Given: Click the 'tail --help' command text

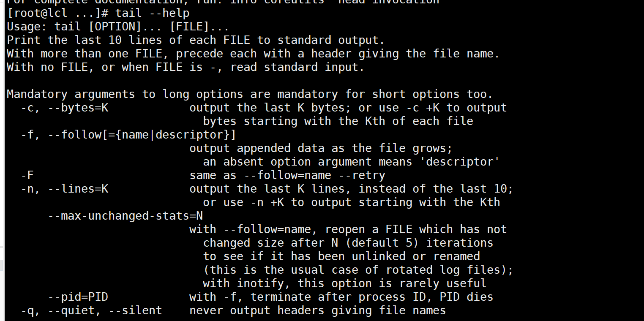Looking at the screenshot, I should (153, 13).
